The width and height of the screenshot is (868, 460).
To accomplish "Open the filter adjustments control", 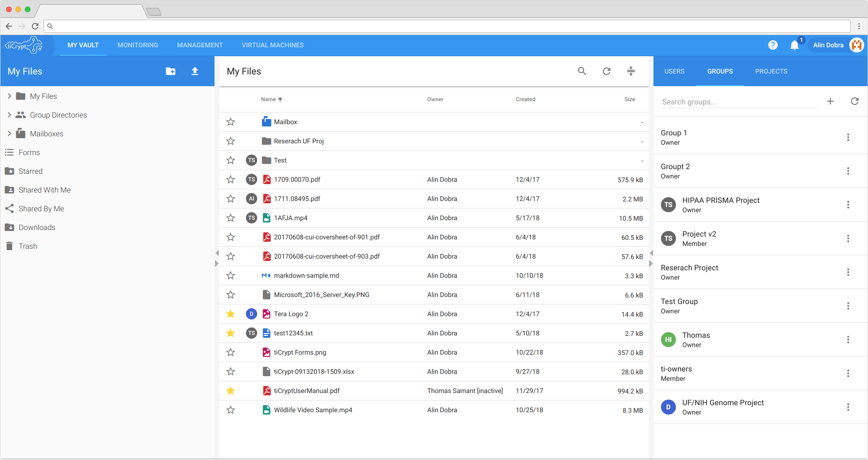I will [631, 71].
